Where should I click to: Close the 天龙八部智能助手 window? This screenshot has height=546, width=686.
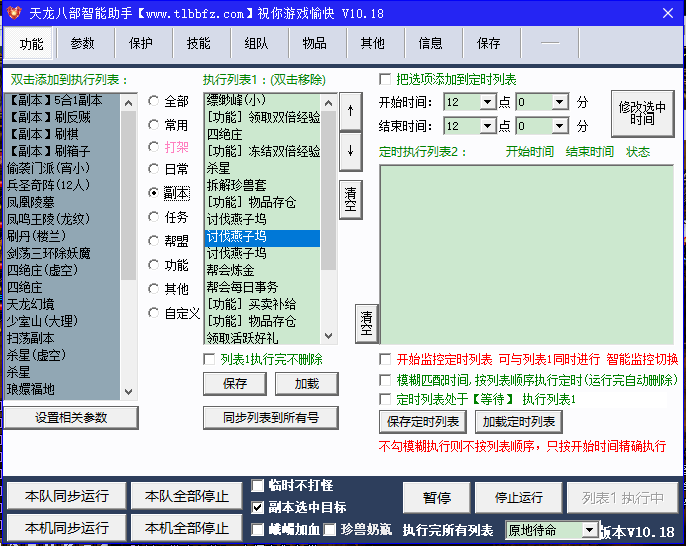pyautogui.click(x=668, y=13)
